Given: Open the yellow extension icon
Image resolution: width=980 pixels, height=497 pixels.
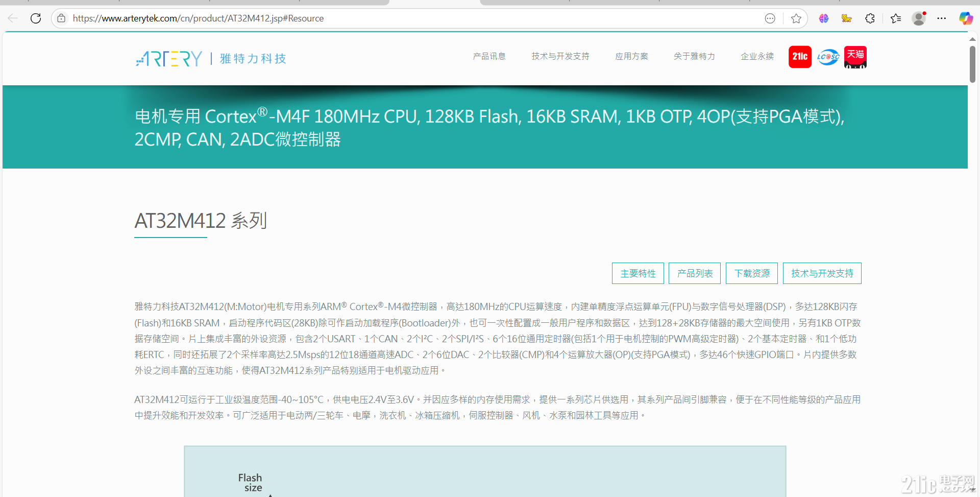Looking at the screenshot, I should tap(847, 18).
